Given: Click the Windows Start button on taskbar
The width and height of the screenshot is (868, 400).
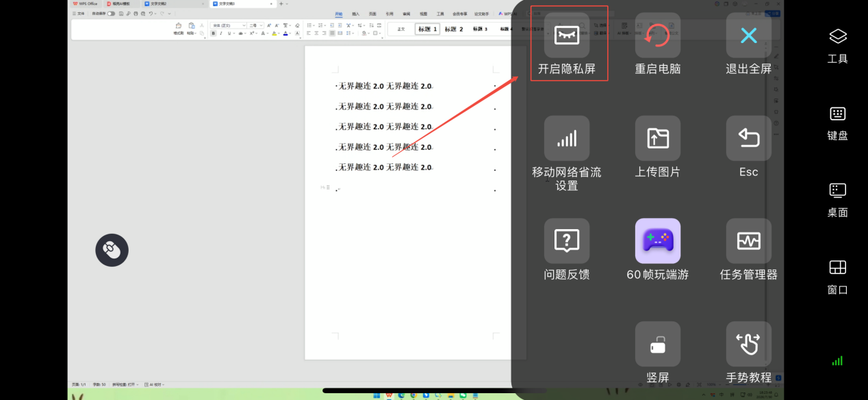Looking at the screenshot, I should (x=376, y=395).
